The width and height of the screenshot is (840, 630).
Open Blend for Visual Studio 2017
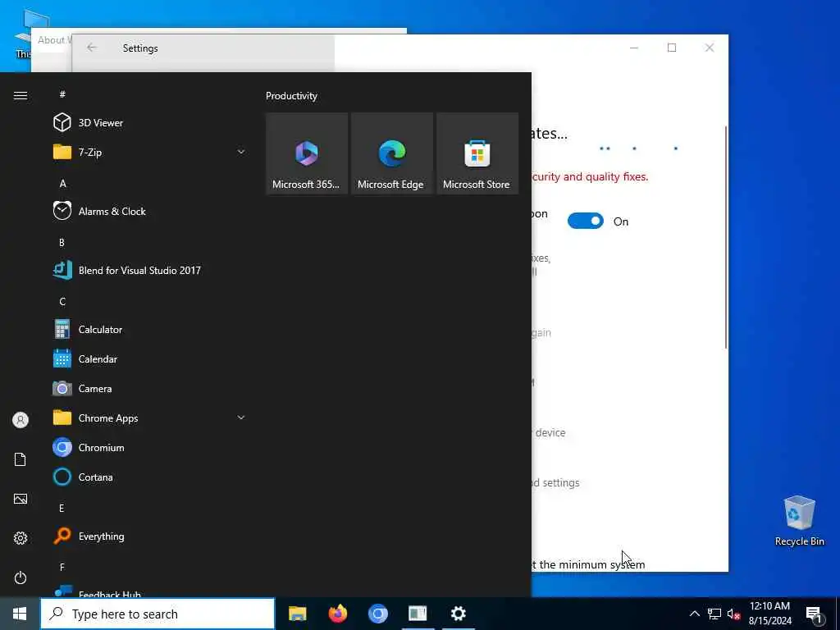pos(150,270)
